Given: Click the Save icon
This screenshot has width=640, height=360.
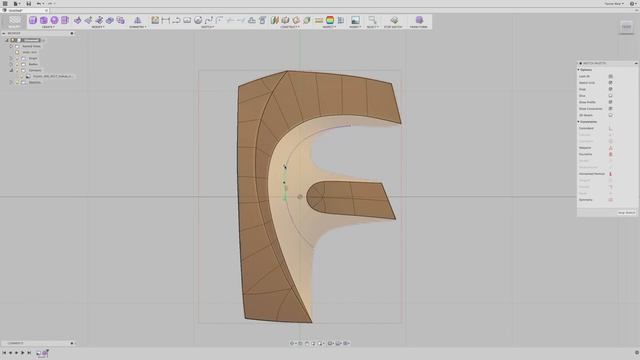Looking at the screenshot, I should click(x=29, y=4).
